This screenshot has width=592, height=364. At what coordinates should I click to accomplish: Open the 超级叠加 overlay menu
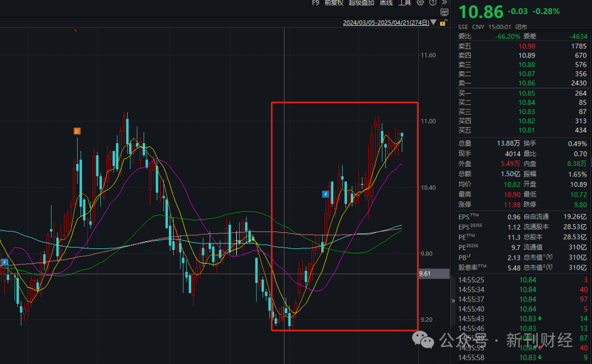tap(361, 3)
